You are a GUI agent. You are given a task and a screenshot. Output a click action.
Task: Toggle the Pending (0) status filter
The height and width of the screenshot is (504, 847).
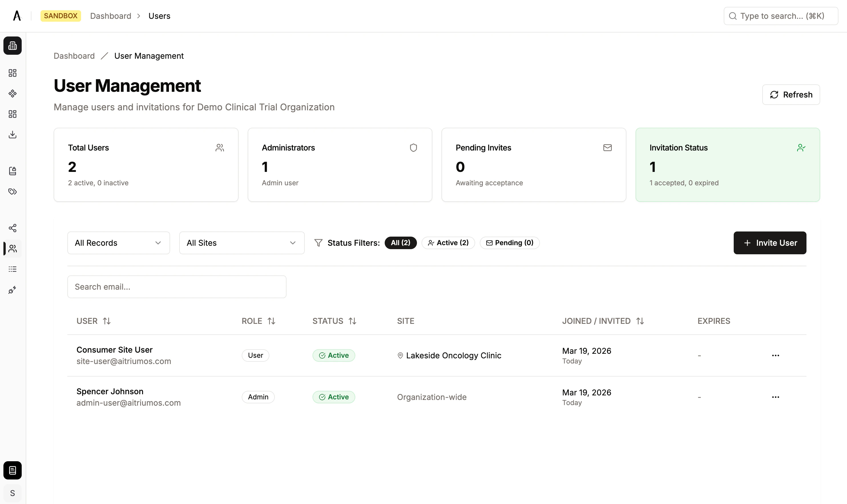click(509, 243)
